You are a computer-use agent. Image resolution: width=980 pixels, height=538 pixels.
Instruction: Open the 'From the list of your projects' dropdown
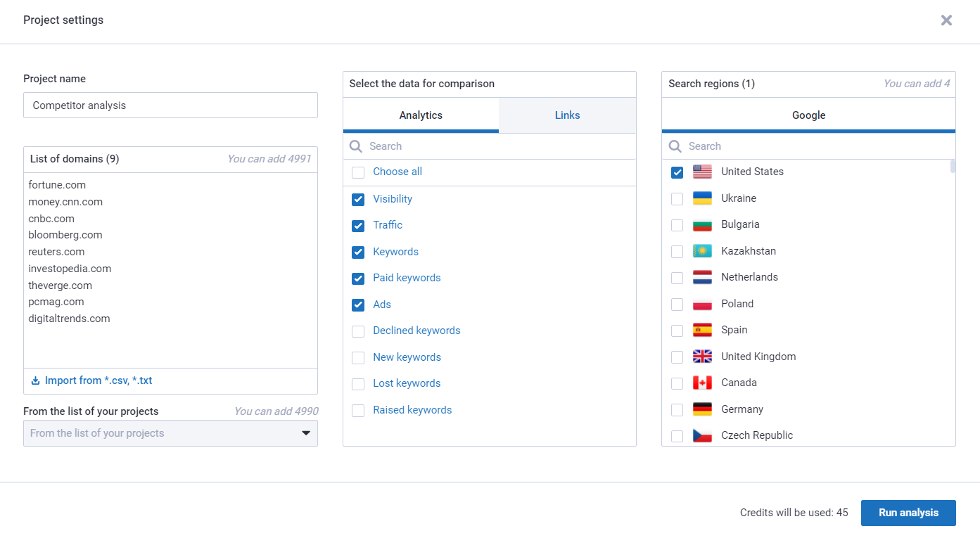[x=170, y=433]
